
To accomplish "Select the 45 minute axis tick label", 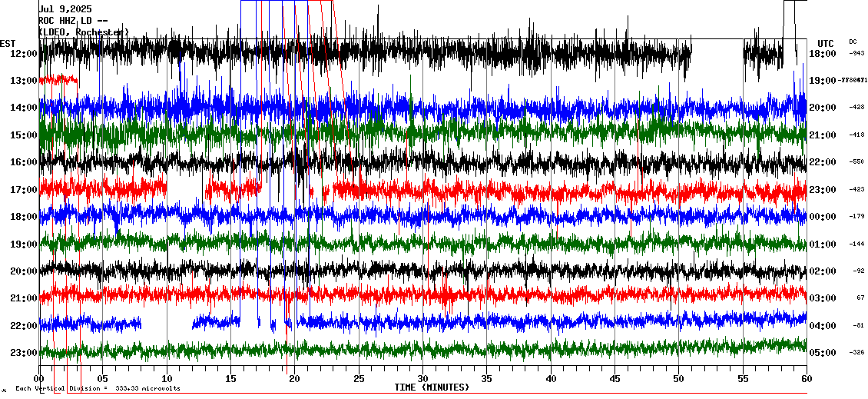I will tap(615, 378).
